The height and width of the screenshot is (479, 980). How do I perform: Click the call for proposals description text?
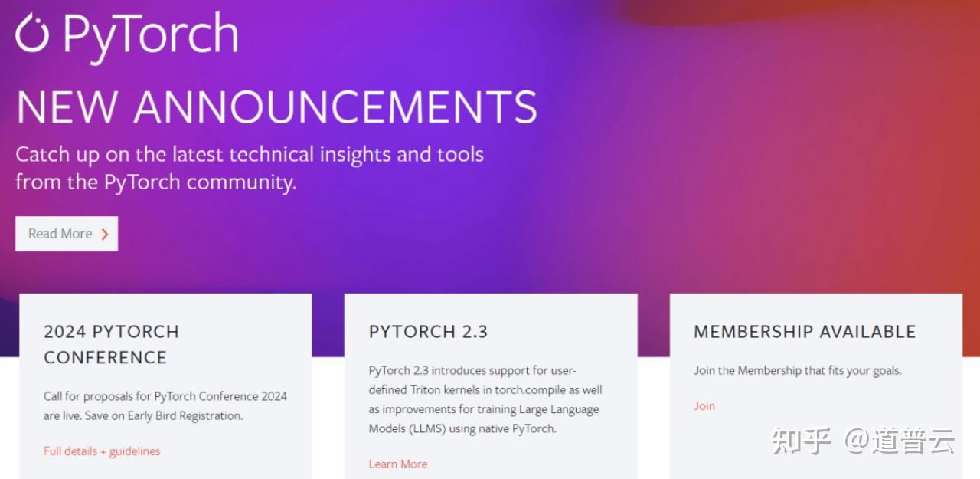(x=165, y=406)
